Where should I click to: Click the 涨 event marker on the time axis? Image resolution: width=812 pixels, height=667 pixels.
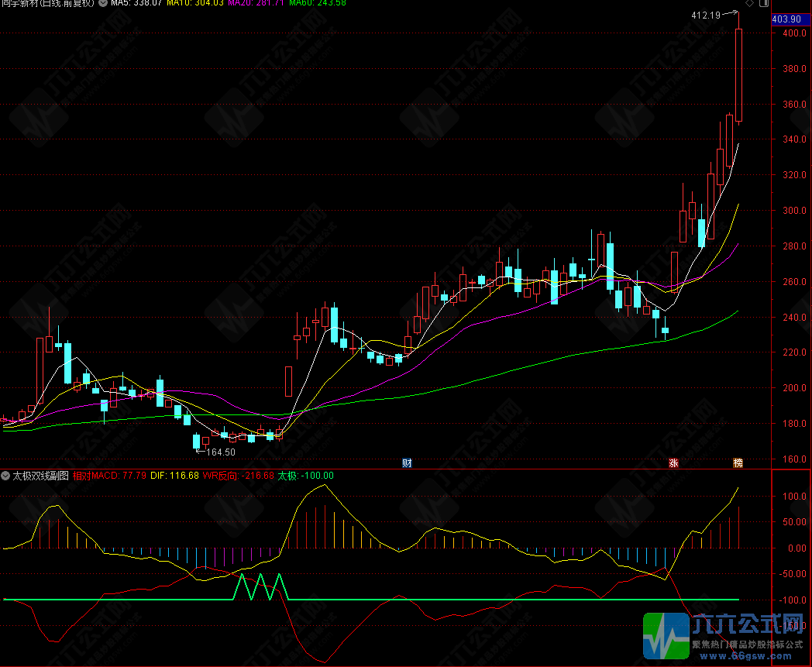[x=674, y=463]
